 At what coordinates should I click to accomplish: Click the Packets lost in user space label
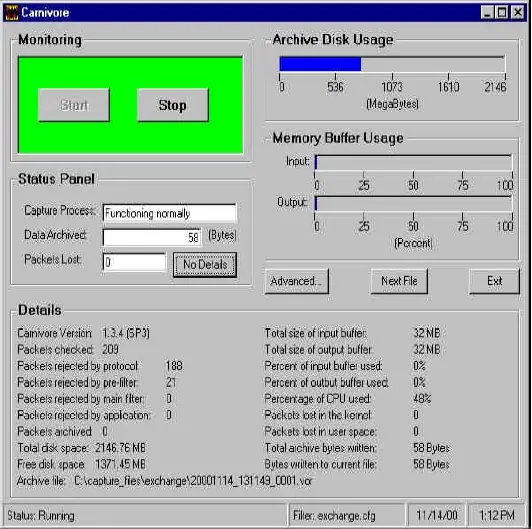coord(320,432)
